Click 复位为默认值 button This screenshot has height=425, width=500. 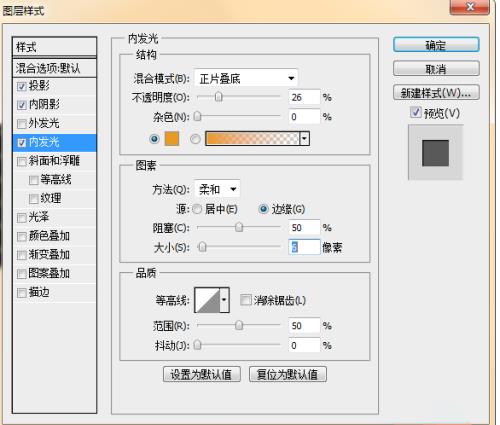coord(288,374)
